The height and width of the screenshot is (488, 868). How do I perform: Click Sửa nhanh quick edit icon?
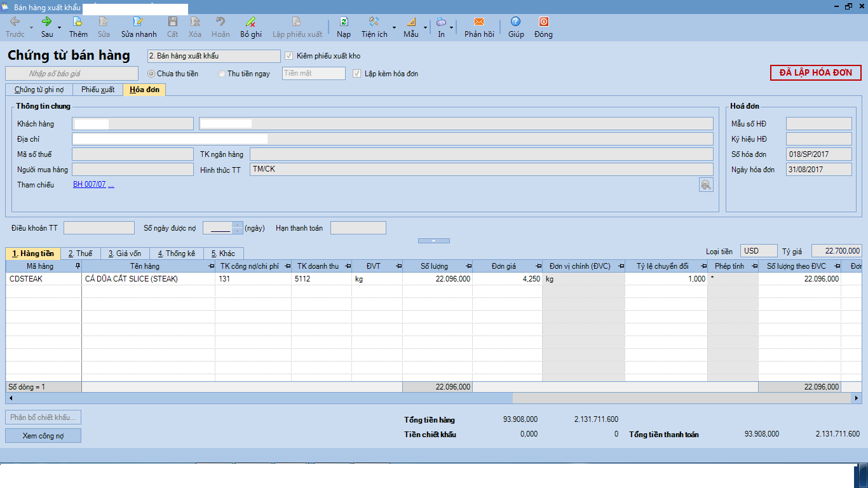139,22
